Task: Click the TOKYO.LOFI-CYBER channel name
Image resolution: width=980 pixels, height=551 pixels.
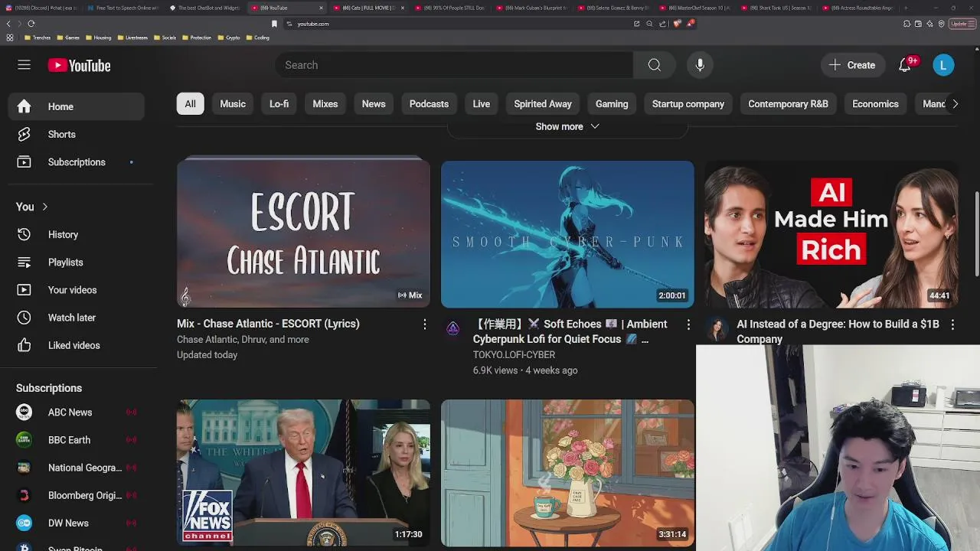Action: pyautogui.click(x=514, y=354)
